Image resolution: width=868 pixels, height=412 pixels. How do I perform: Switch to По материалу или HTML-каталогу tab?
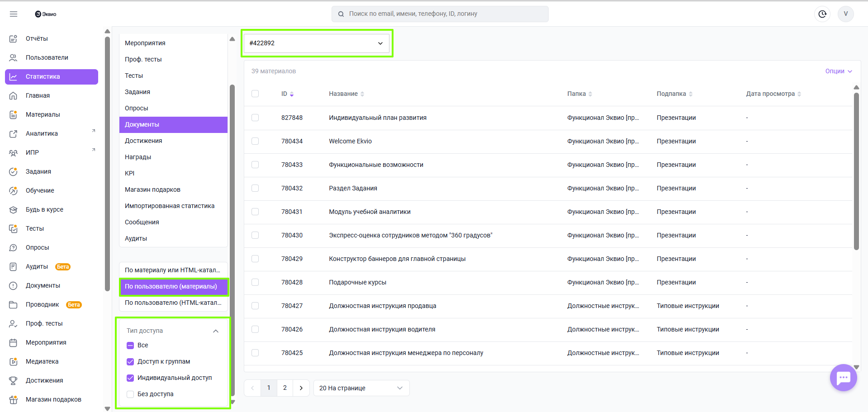pyautogui.click(x=173, y=270)
